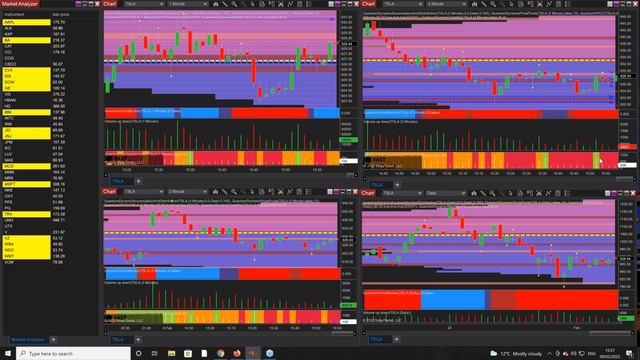Click the Windows search box
Image resolution: width=640 pixels, height=360 pixels.
pos(73,353)
